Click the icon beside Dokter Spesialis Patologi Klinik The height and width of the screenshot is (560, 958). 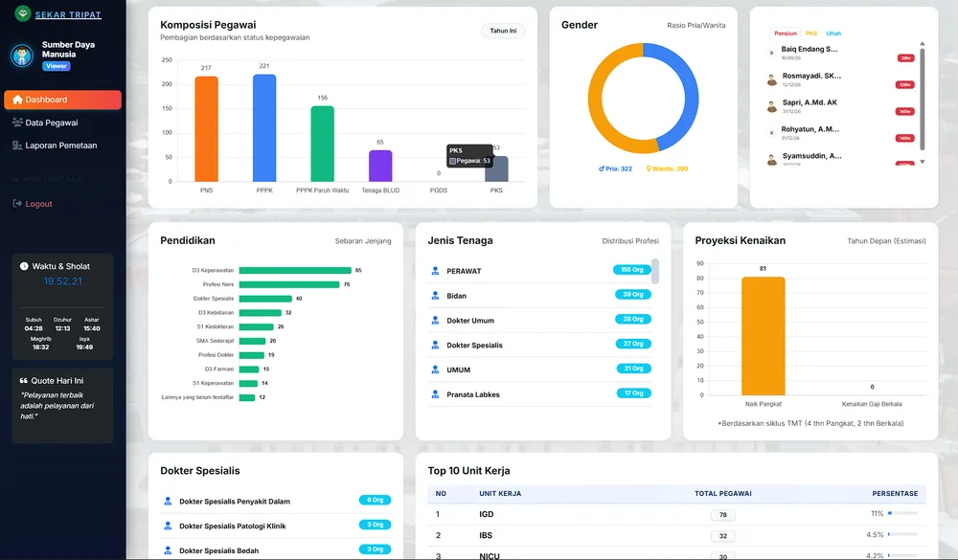[x=168, y=526]
